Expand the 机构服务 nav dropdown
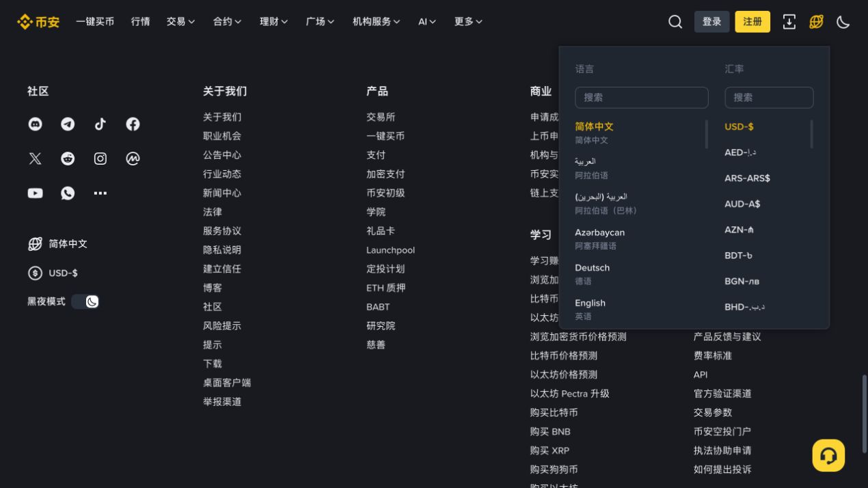 click(x=376, y=22)
